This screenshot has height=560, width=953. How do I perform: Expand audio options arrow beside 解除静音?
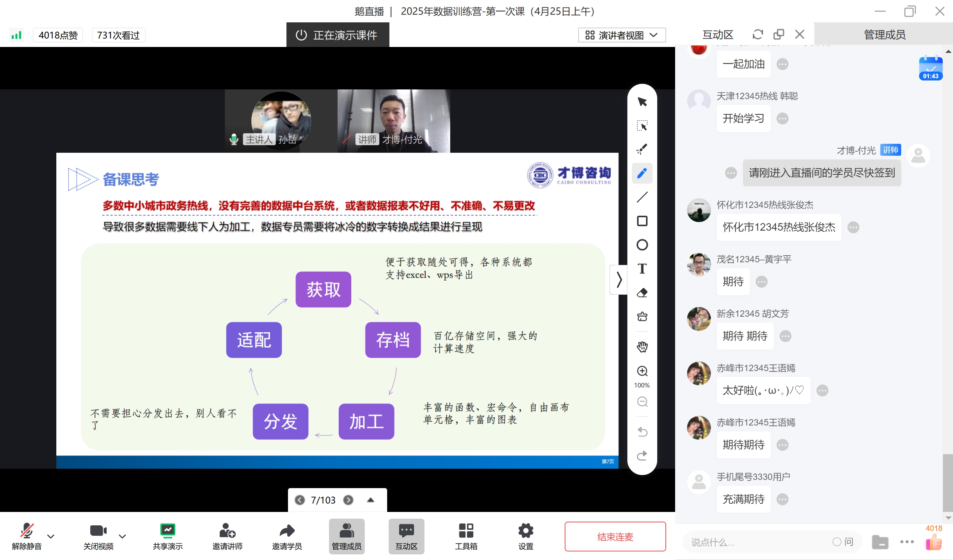51,536
